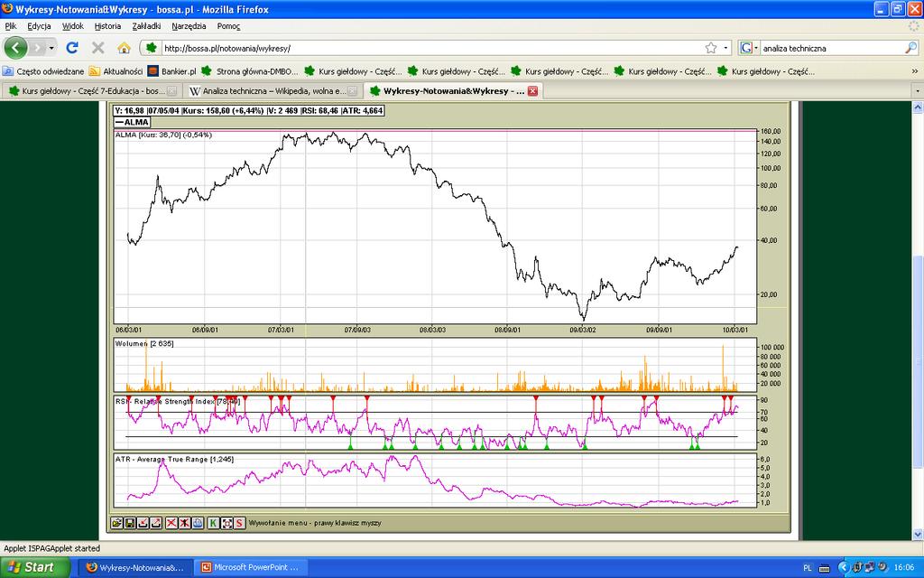Click the red S chart toolbar button
Screen dimensions: 924x578
tap(239, 523)
